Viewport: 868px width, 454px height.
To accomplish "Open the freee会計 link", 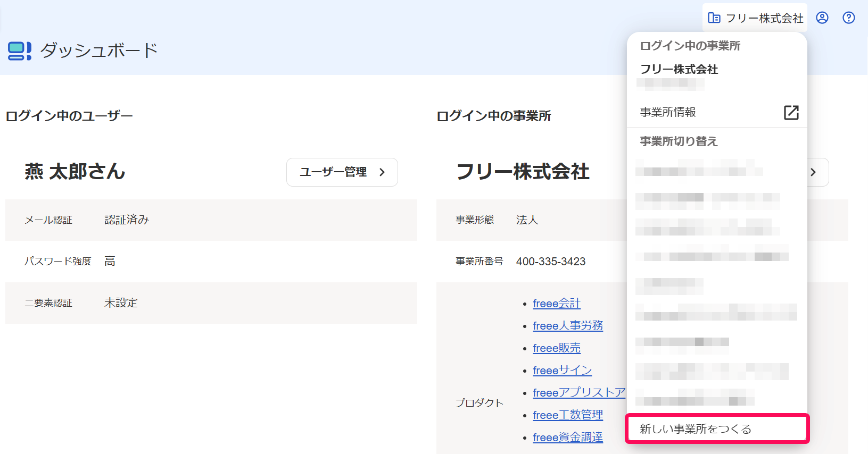I will pyautogui.click(x=557, y=304).
